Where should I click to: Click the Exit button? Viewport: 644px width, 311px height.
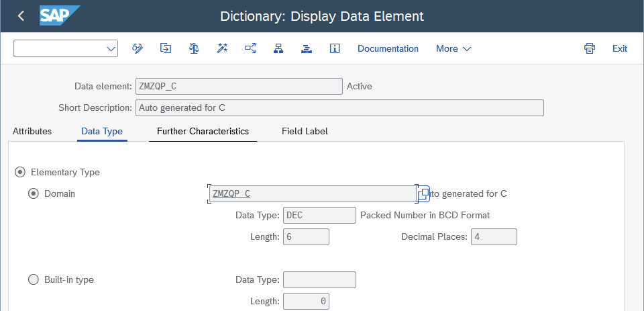tap(619, 48)
